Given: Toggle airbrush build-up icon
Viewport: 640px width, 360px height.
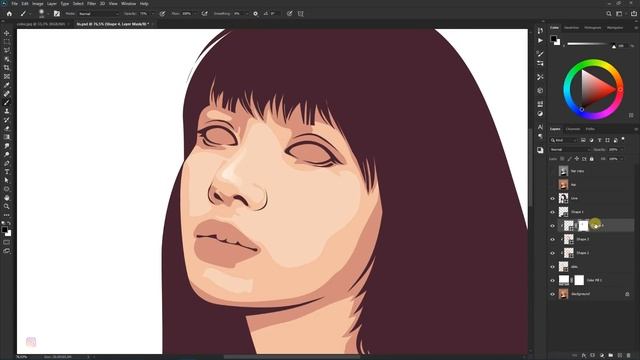Looking at the screenshot, I should click(204, 13).
